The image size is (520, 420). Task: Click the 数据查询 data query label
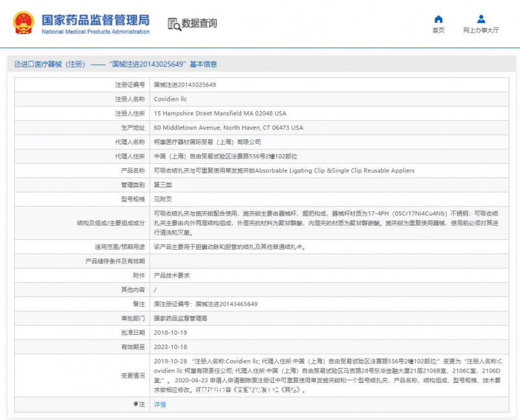pos(199,24)
